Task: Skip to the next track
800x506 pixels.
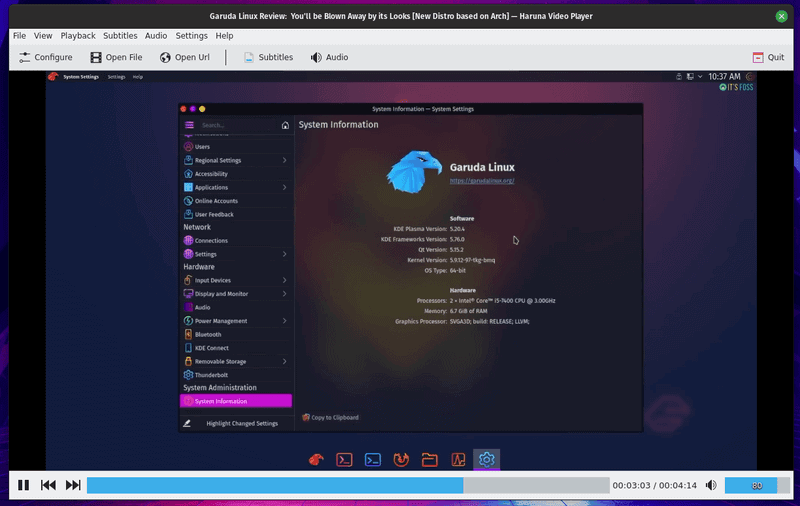Action: click(x=73, y=485)
